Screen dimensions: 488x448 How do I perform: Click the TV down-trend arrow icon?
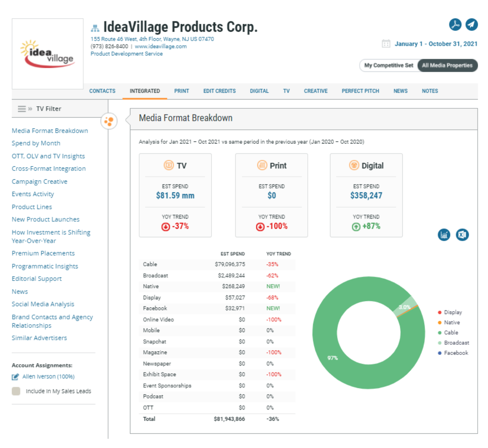coord(166,227)
